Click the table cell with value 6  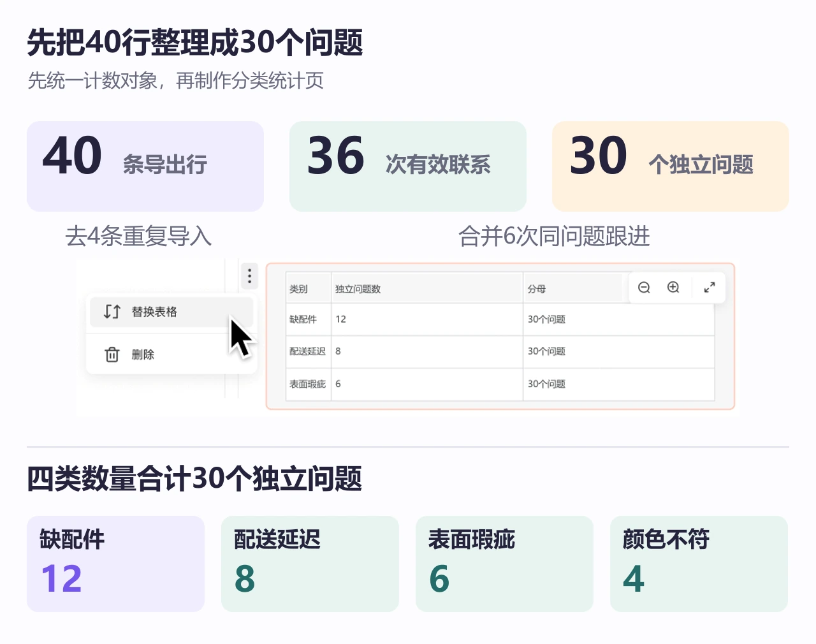[x=427, y=384]
